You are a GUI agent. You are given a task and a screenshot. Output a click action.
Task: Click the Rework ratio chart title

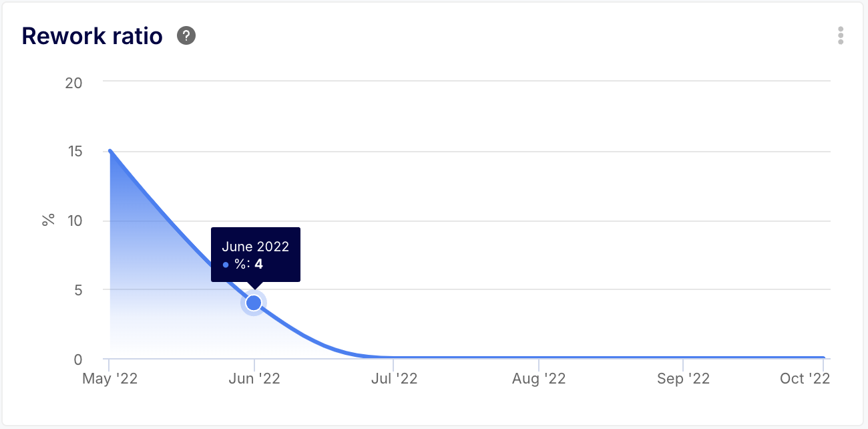(x=92, y=36)
